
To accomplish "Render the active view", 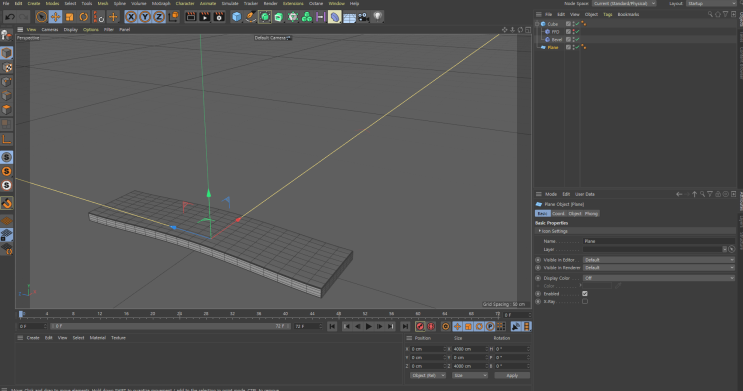I will (190, 17).
